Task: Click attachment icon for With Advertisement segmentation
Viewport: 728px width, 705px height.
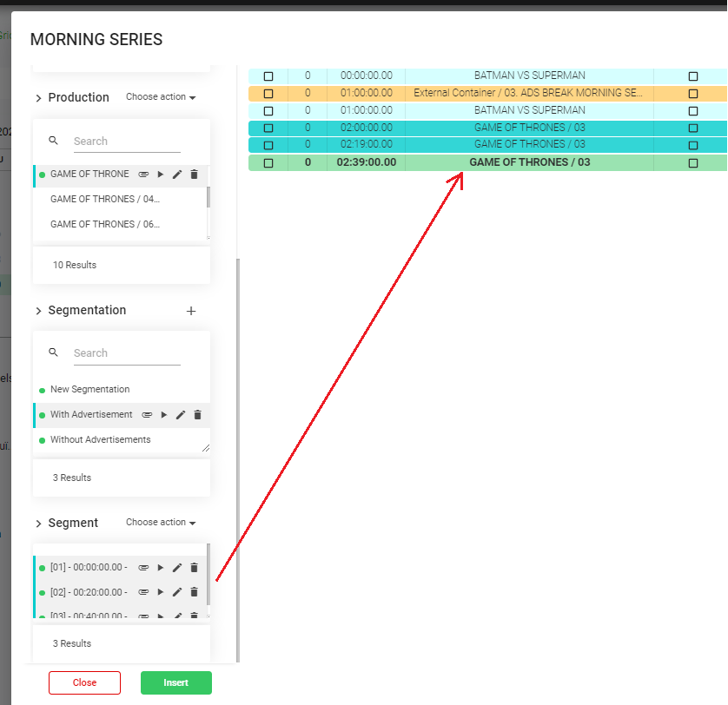Action: coord(147,415)
